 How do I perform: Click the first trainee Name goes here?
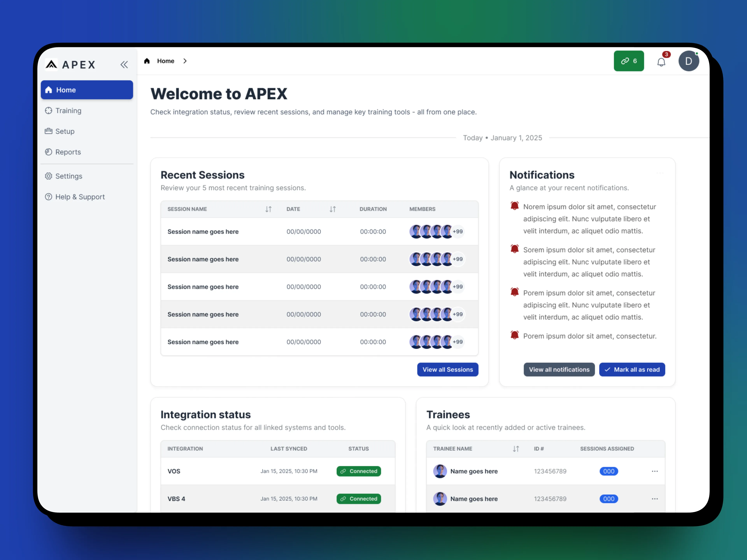pyautogui.click(x=474, y=472)
